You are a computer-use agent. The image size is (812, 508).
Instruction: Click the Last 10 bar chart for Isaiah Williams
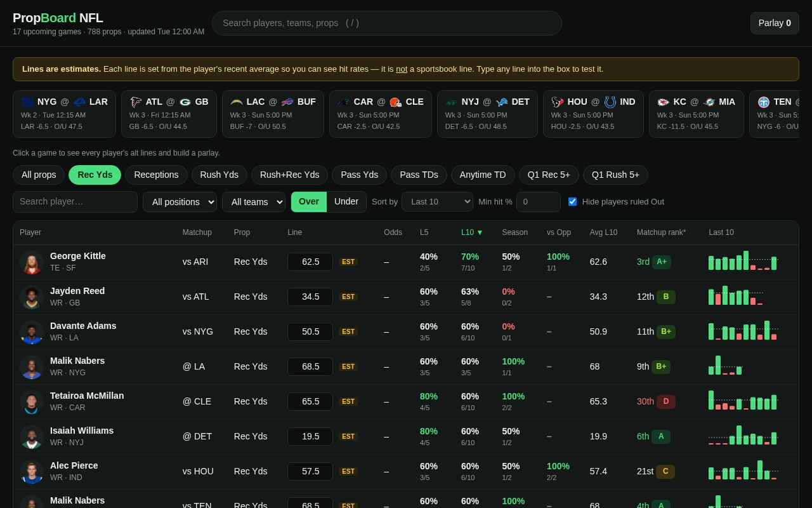pyautogui.click(x=743, y=435)
